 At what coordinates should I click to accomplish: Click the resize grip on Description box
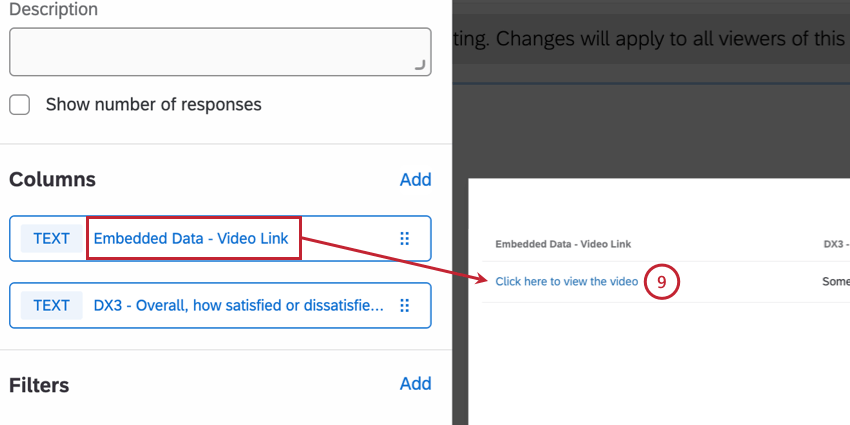(x=420, y=65)
